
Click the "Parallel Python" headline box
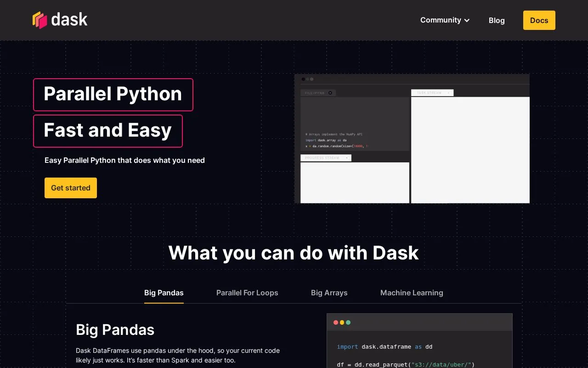[x=113, y=94]
